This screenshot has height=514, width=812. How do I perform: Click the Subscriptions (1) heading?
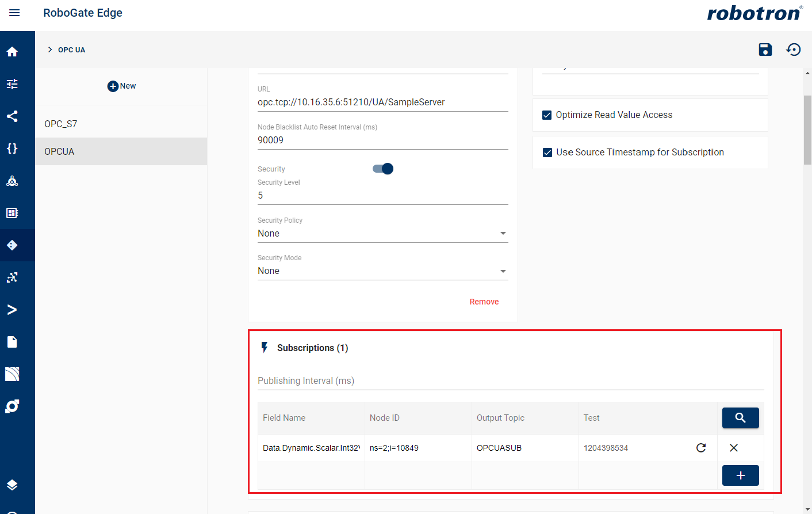point(312,348)
